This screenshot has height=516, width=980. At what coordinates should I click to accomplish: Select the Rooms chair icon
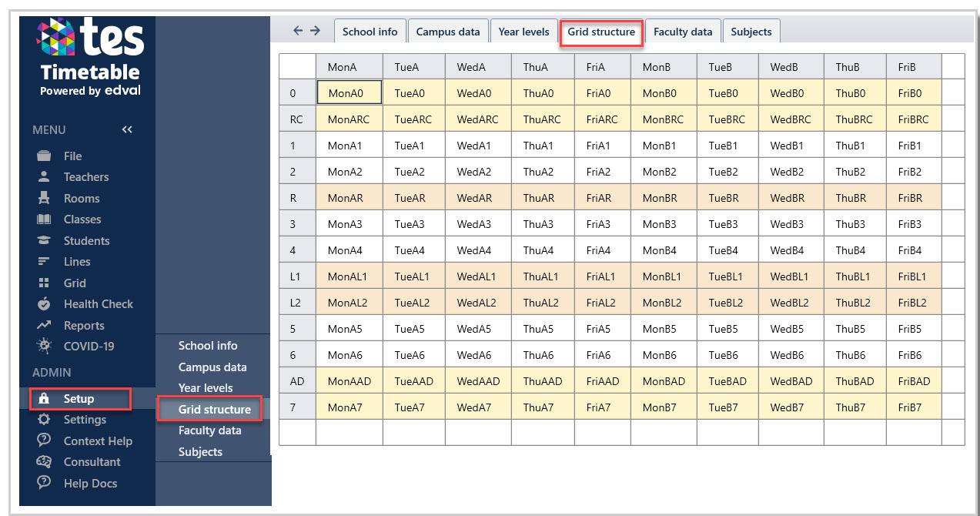click(44, 198)
